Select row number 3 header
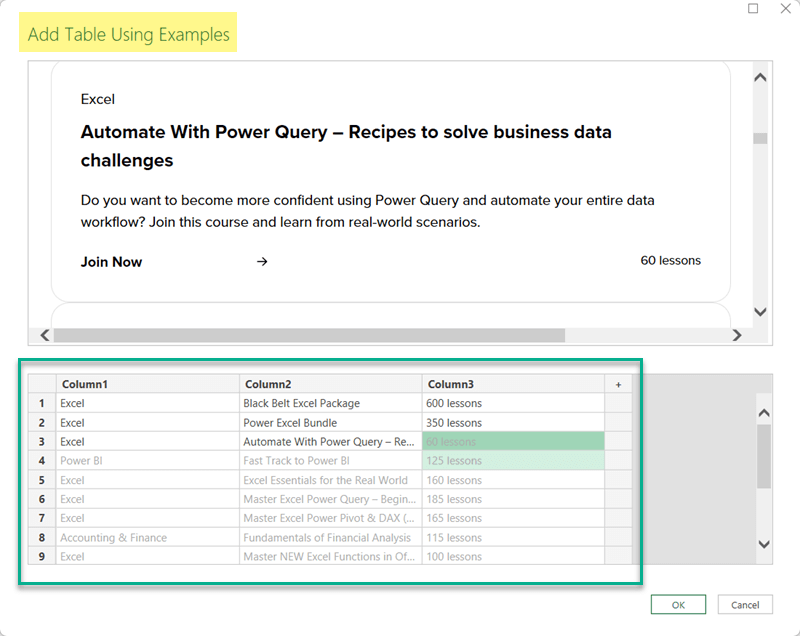This screenshot has height=636, width=800. [42, 442]
